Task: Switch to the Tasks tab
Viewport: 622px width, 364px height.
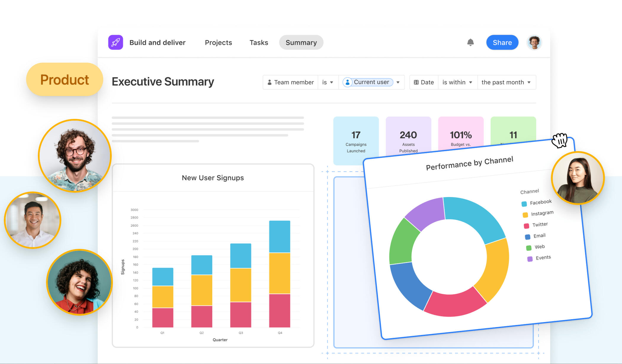Action: (x=259, y=42)
